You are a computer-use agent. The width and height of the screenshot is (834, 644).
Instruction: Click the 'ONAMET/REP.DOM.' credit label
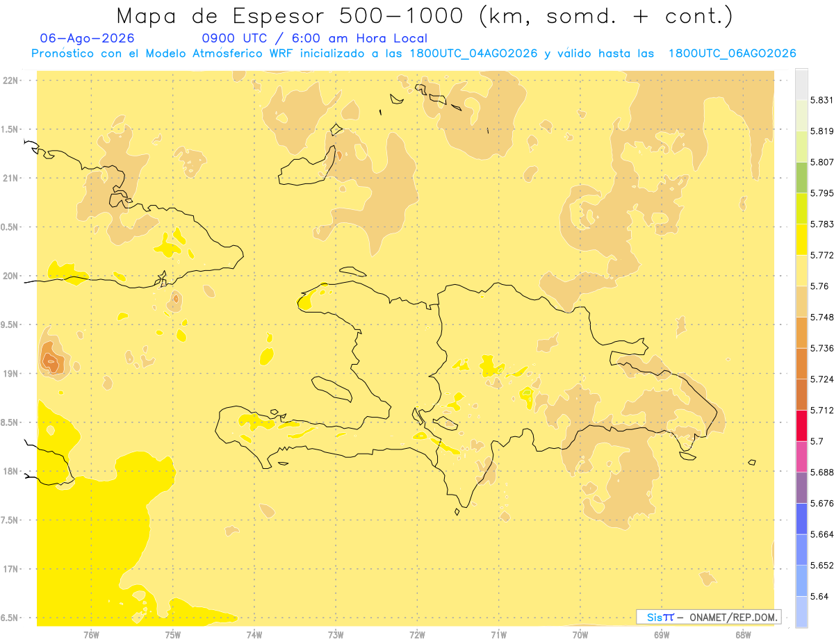point(732,617)
